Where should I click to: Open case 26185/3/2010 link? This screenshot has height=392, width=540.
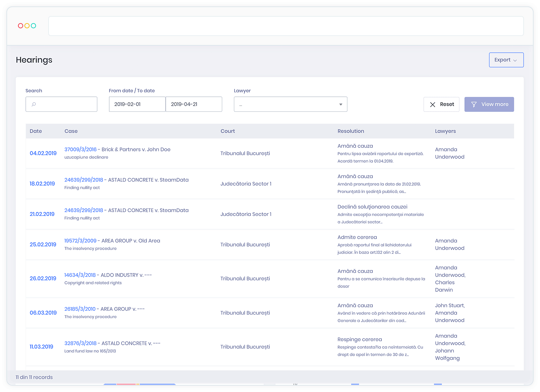(x=80, y=309)
